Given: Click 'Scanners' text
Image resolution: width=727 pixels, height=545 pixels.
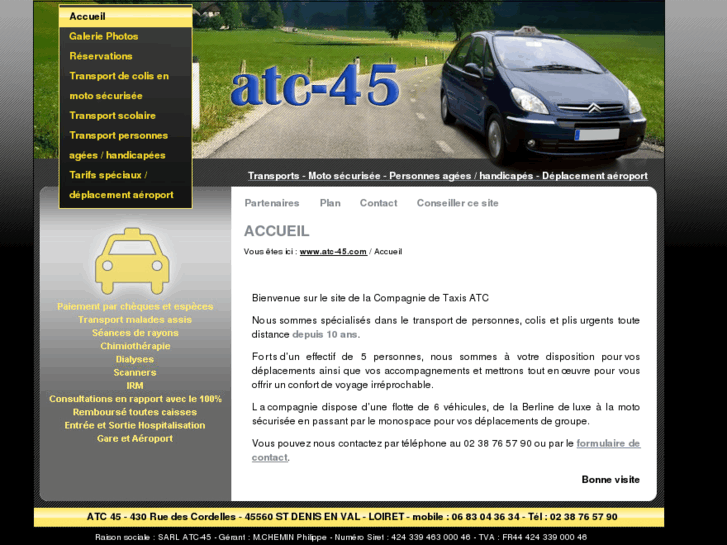Looking at the screenshot, I should [x=135, y=372].
